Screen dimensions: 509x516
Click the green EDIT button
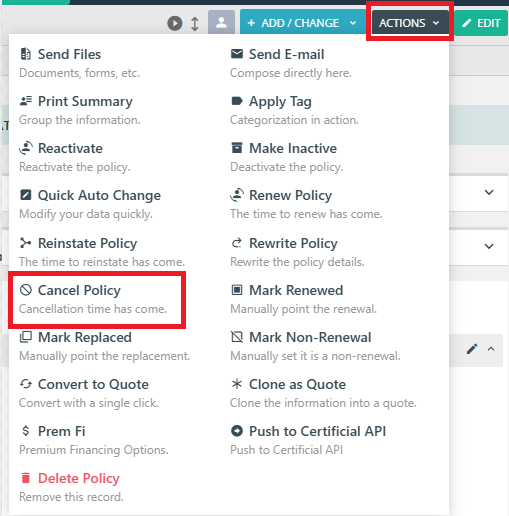point(481,23)
